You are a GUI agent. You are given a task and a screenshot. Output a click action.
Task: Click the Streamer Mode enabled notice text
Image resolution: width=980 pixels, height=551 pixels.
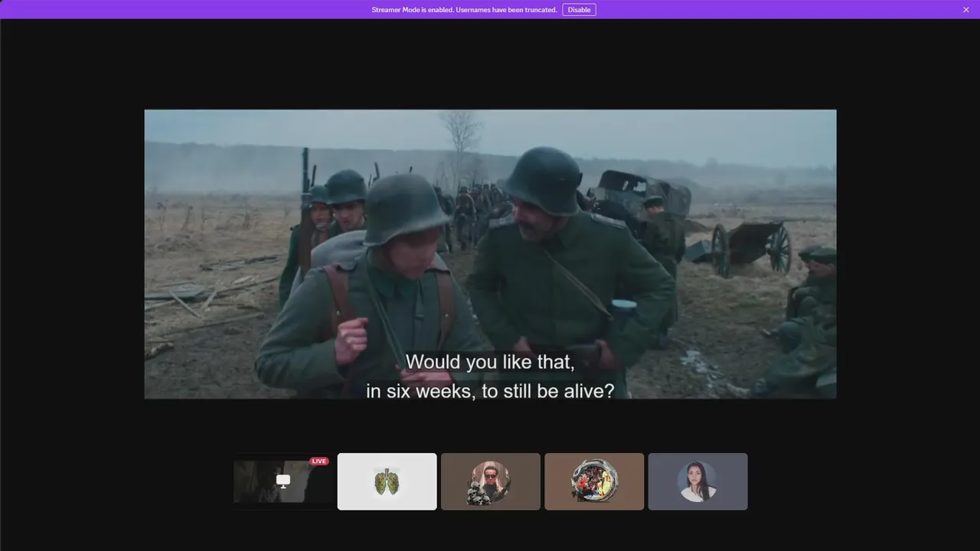pos(464,10)
